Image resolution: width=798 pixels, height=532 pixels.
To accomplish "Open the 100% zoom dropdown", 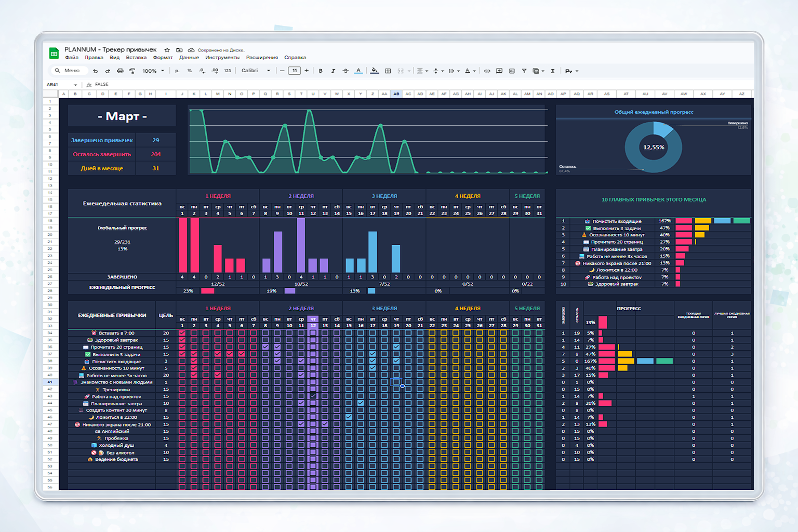I will click(x=153, y=71).
